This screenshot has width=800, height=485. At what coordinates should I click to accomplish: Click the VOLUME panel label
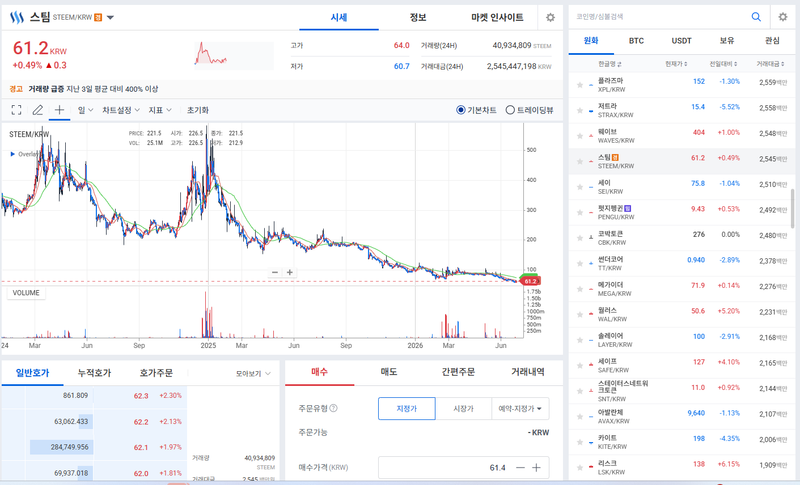[26, 293]
